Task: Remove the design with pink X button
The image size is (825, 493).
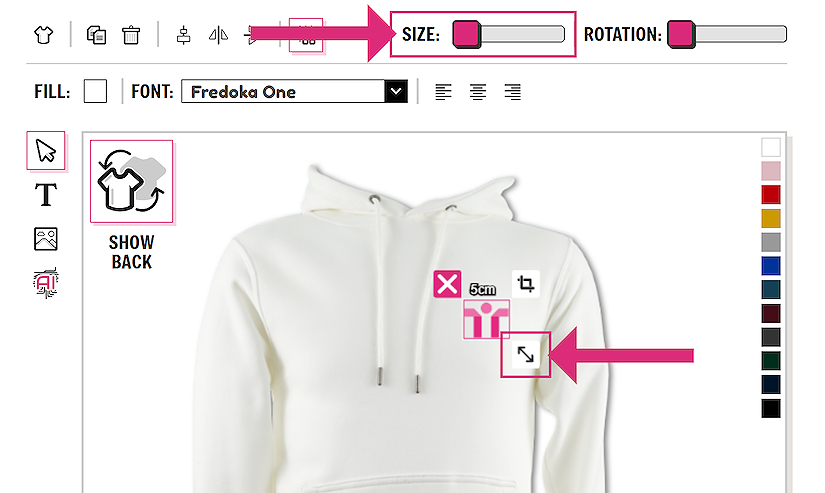Action: click(x=447, y=284)
